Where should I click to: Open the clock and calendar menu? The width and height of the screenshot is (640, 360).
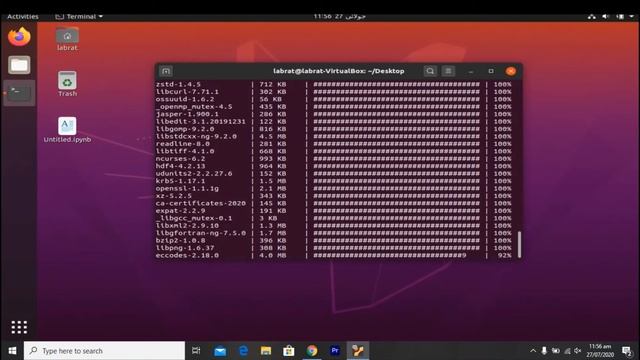pyautogui.click(x=339, y=16)
